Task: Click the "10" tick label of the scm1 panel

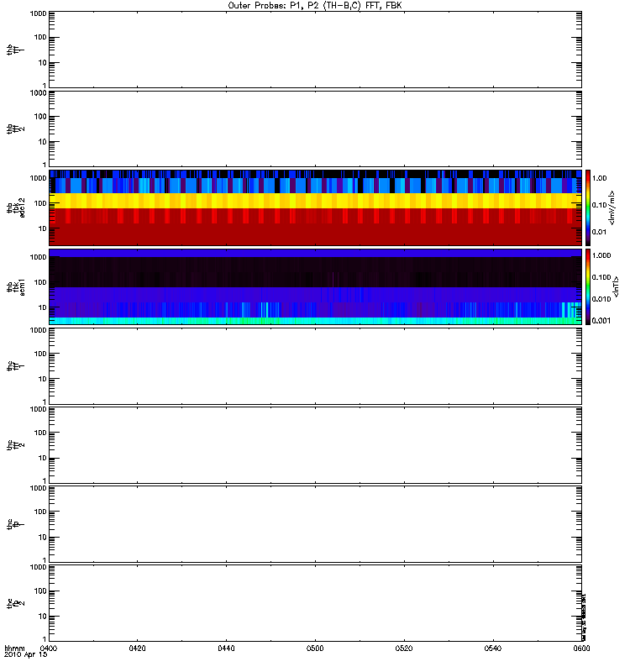Action: click(x=43, y=307)
